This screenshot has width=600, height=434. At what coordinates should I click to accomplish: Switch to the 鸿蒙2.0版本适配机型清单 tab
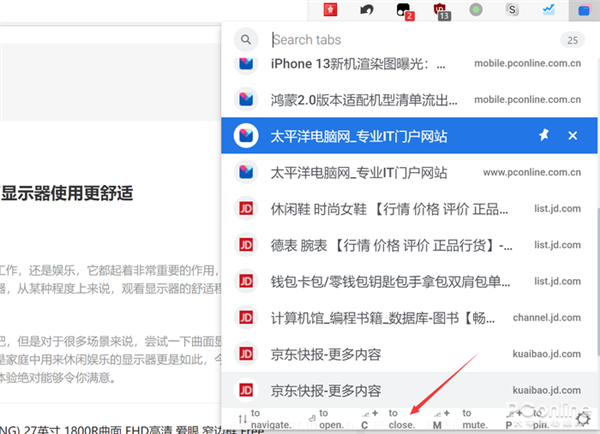pyautogui.click(x=409, y=100)
